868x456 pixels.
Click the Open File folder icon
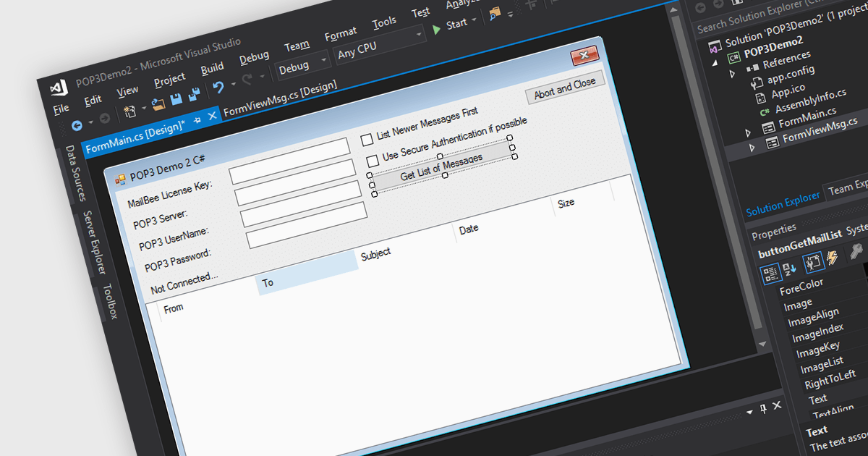coord(158,103)
